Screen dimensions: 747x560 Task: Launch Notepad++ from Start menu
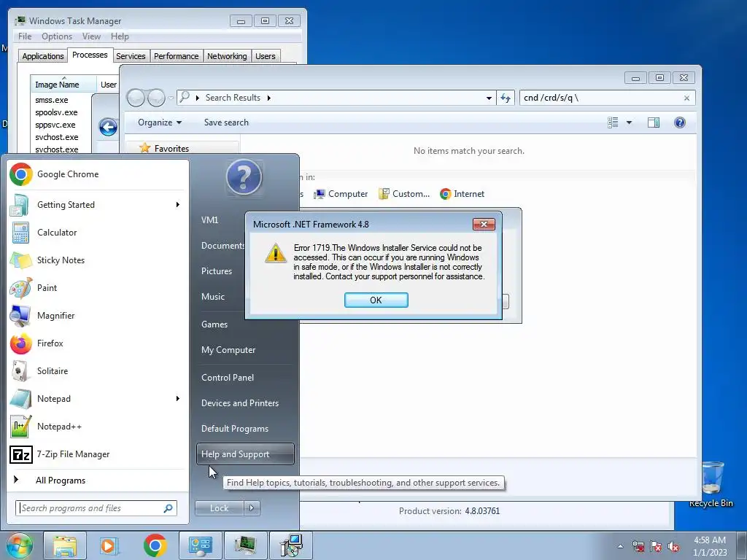(x=98, y=426)
